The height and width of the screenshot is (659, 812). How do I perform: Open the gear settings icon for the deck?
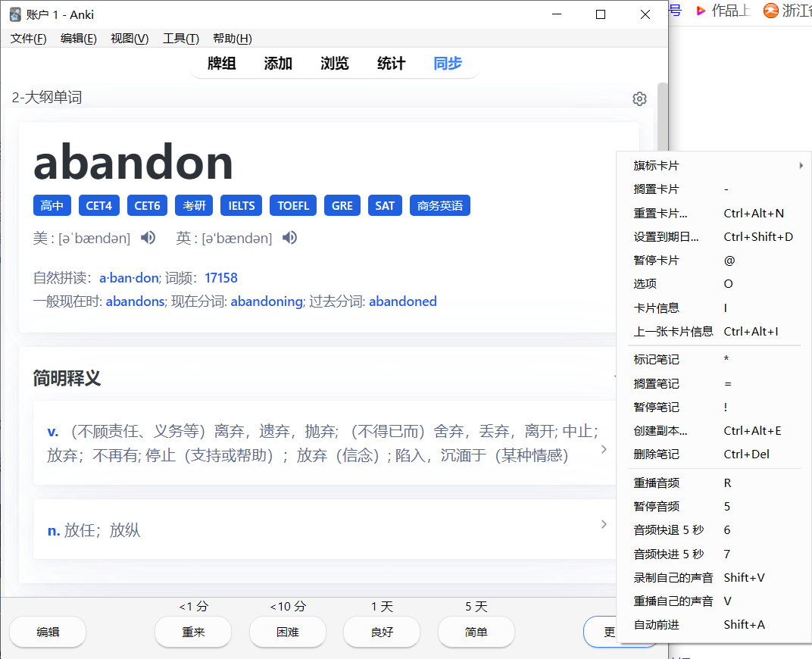click(x=639, y=98)
